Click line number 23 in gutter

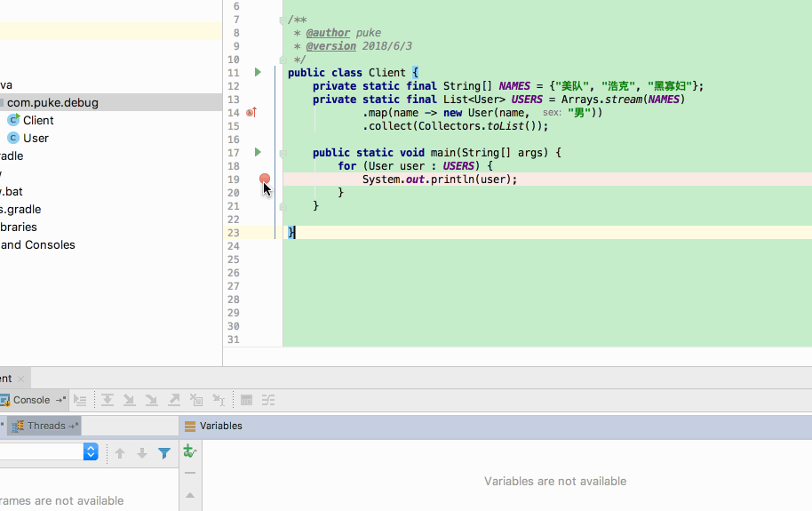click(x=233, y=233)
